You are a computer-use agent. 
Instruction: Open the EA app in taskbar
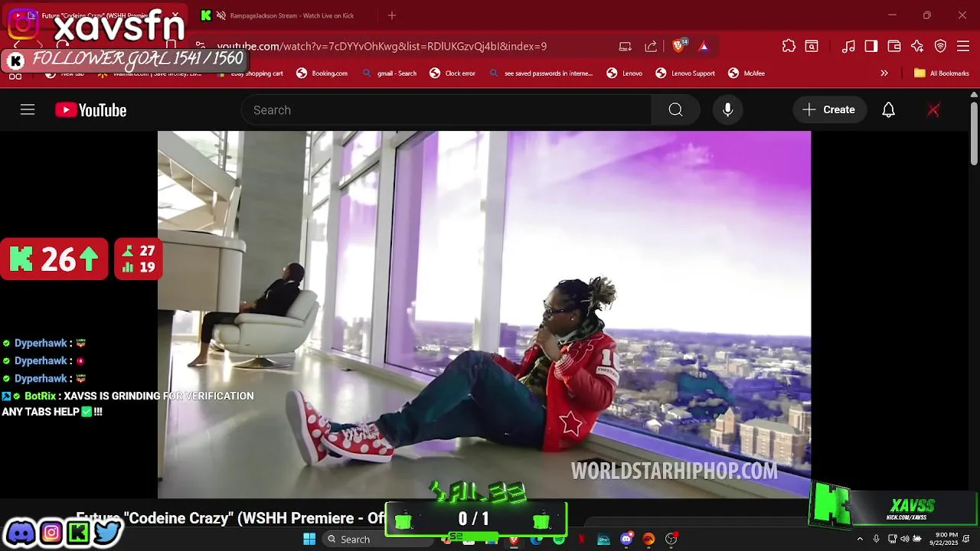tap(648, 540)
